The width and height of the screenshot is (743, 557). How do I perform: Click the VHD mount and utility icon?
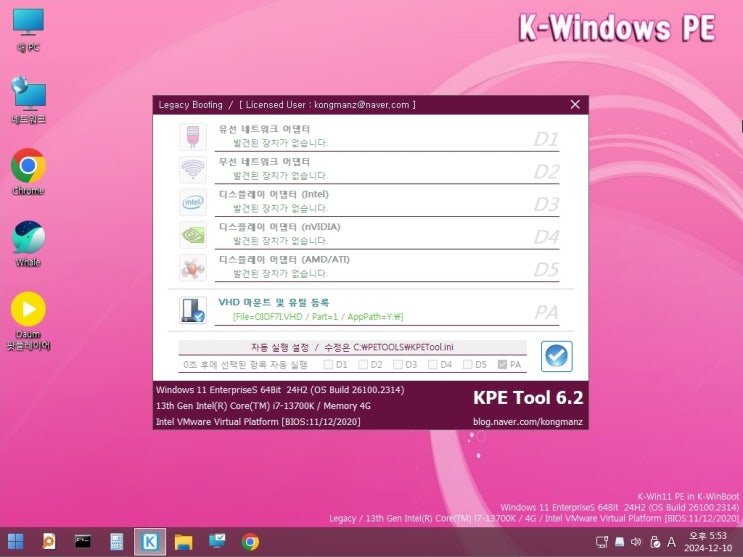(x=193, y=310)
